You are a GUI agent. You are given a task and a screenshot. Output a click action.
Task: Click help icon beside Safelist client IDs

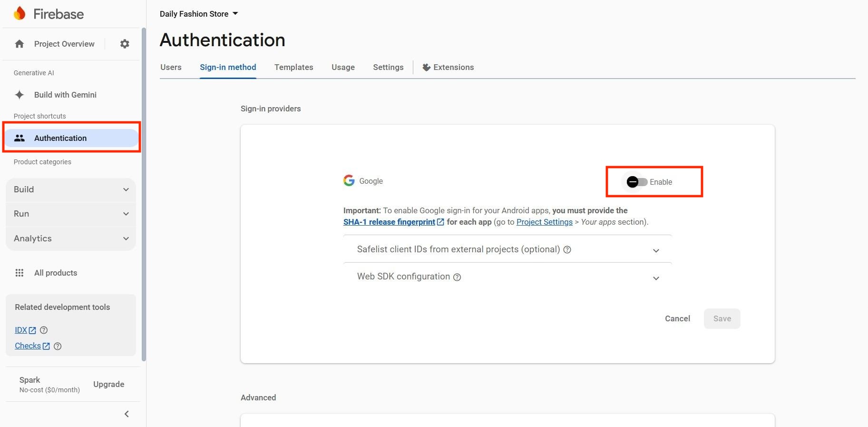pos(567,249)
